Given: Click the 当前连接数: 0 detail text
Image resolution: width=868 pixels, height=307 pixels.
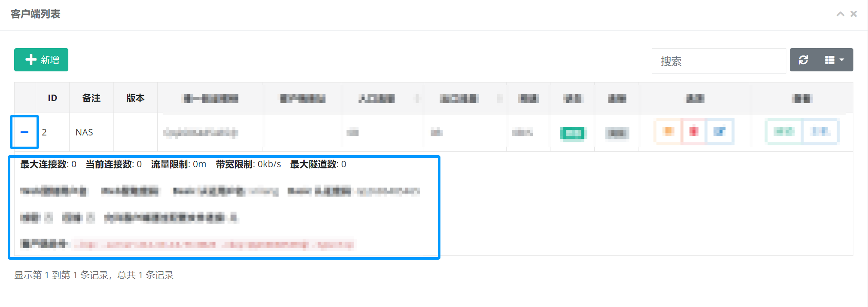Looking at the screenshot, I should click(113, 164).
